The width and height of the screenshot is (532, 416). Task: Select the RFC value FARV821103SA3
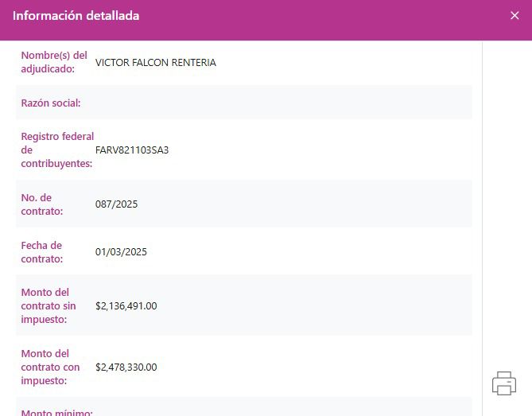(132, 150)
